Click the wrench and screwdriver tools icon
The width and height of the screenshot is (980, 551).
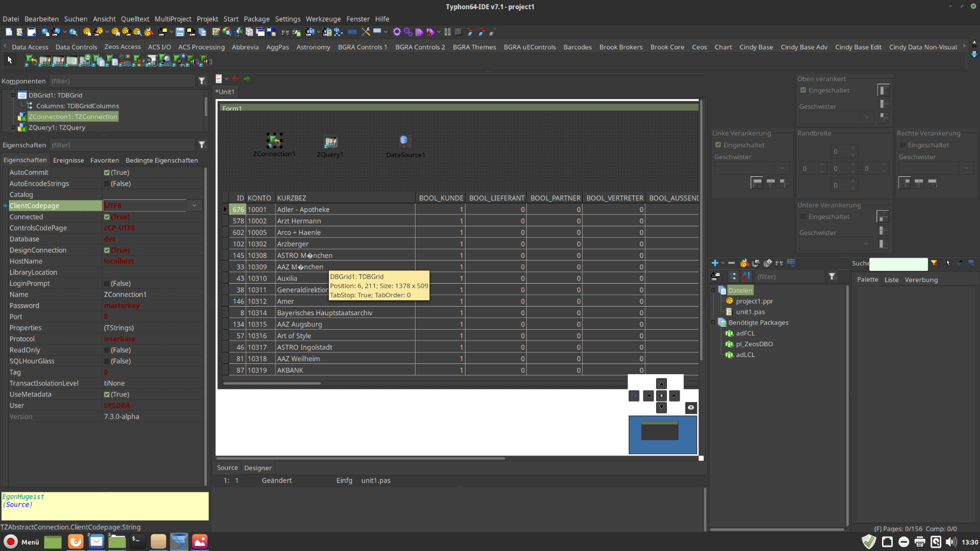[366, 32]
